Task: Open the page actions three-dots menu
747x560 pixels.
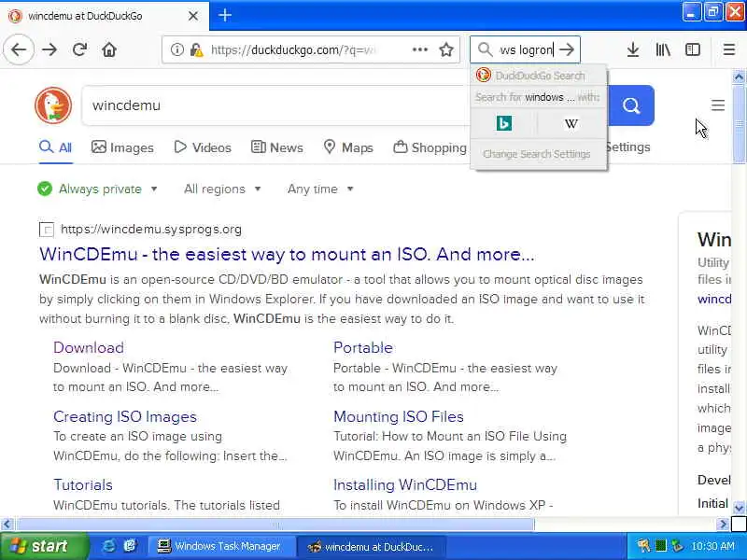Action: coord(419,49)
